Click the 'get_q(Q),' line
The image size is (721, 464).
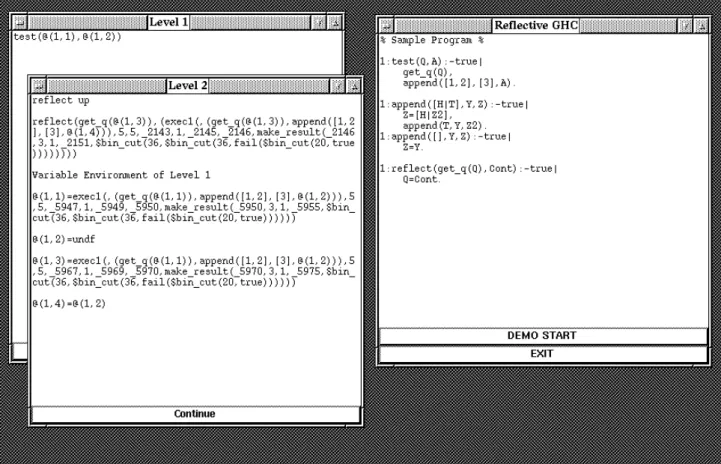428,73
